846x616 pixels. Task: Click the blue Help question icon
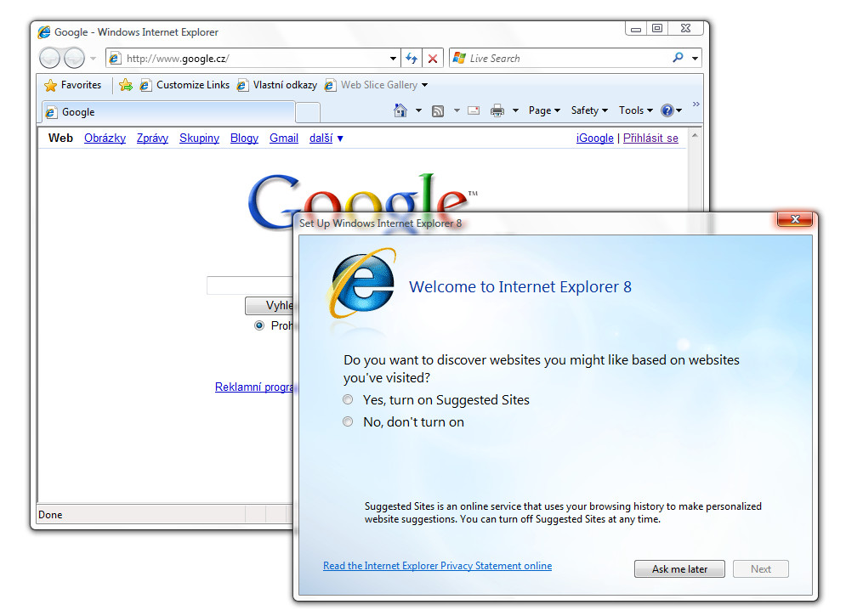667,110
